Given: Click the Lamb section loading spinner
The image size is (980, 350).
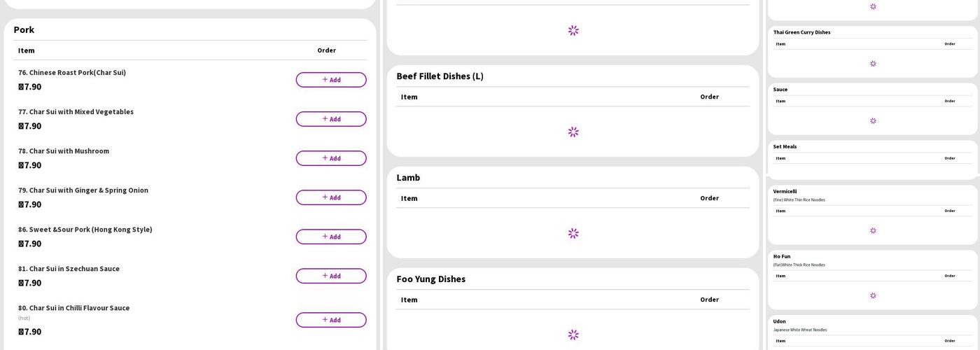Looking at the screenshot, I should point(573,233).
